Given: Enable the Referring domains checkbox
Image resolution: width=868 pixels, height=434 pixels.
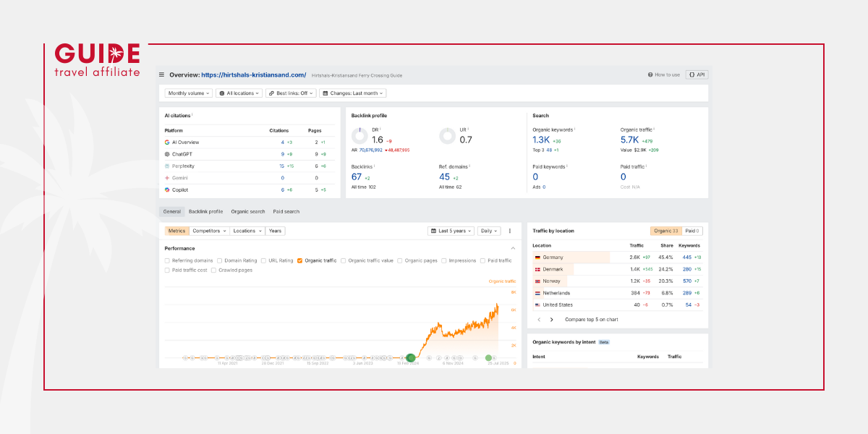Looking at the screenshot, I should pos(167,260).
